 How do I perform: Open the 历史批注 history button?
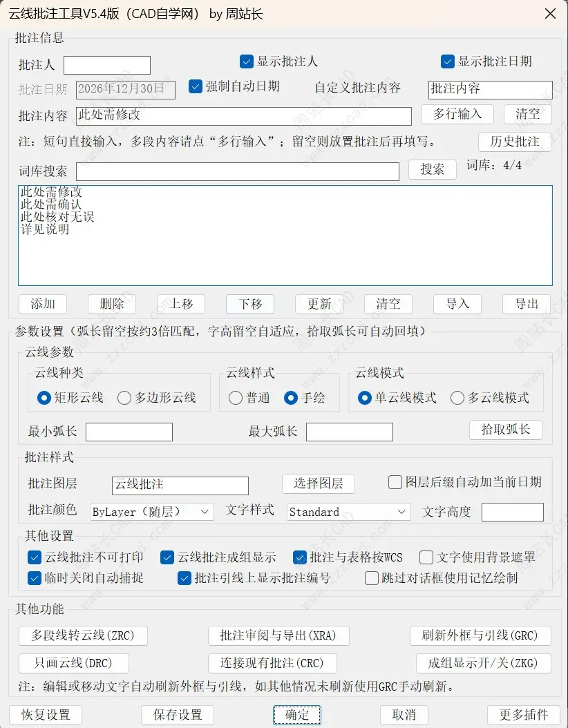pyautogui.click(x=515, y=142)
